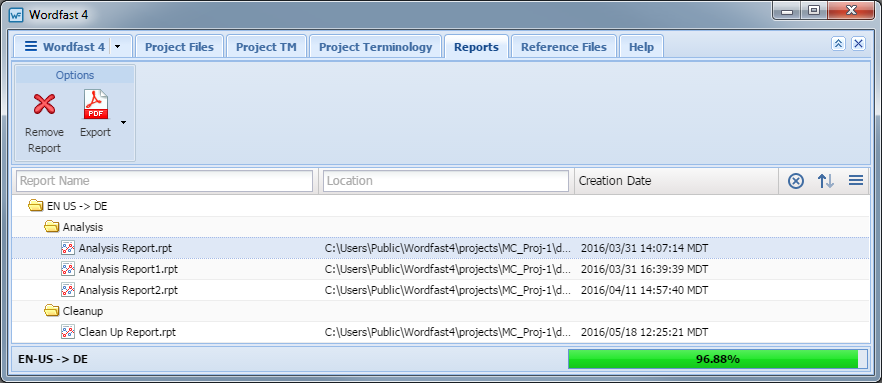Click the 96.88% green progress bar
Screen dimensions: 882x383
717,359
